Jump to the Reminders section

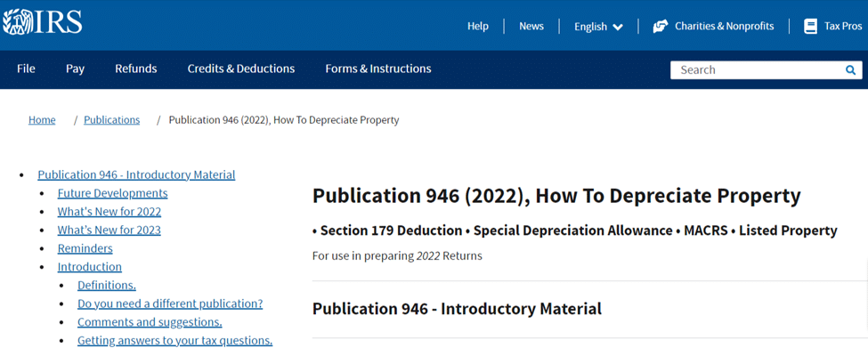(x=85, y=247)
